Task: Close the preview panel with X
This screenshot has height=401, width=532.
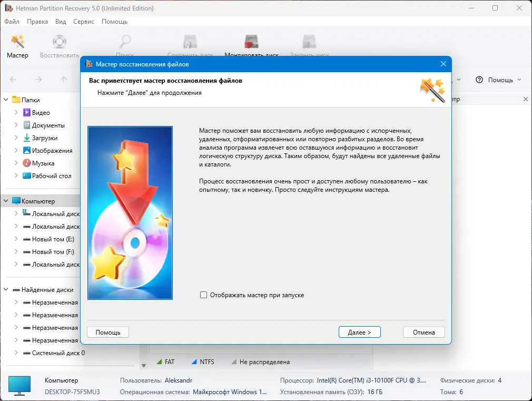Action: coord(526,99)
